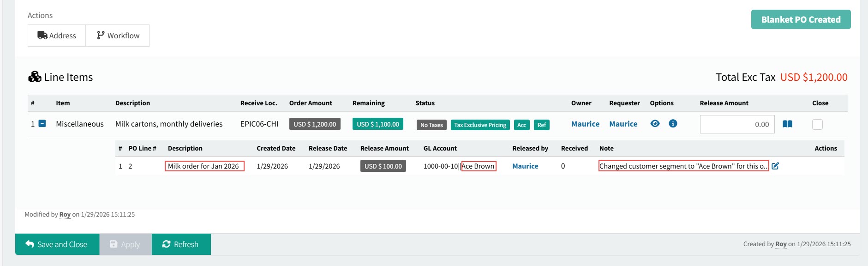
Task: Click the Apply button
Action: pos(125,244)
